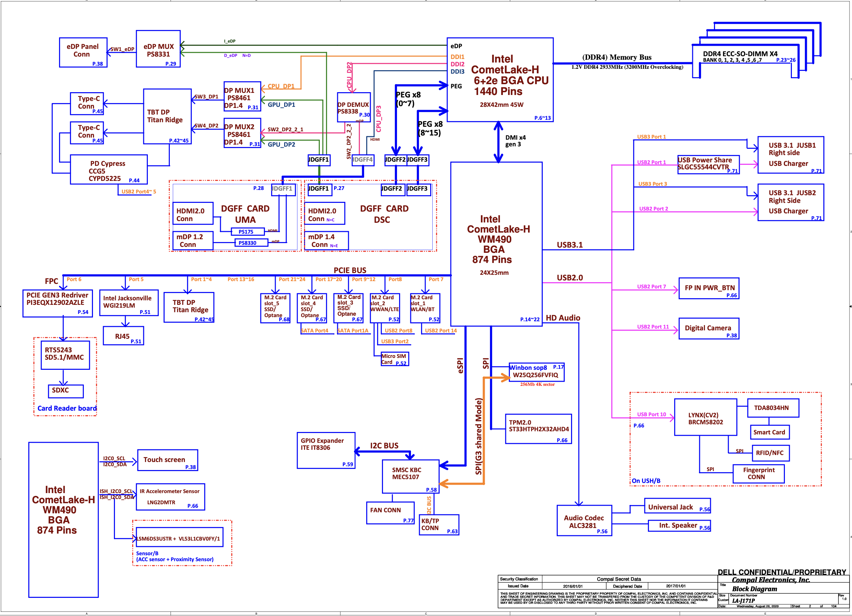Select the I2C BUS label
The image size is (852, 616).
pyautogui.click(x=384, y=446)
